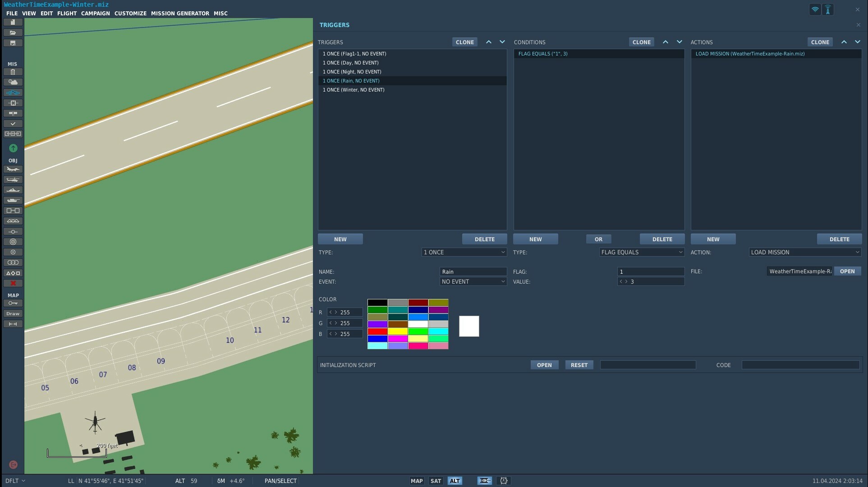Viewport: 868px width, 487px height.
Task: Open the MISSION GENERATOR menu
Action: [180, 14]
